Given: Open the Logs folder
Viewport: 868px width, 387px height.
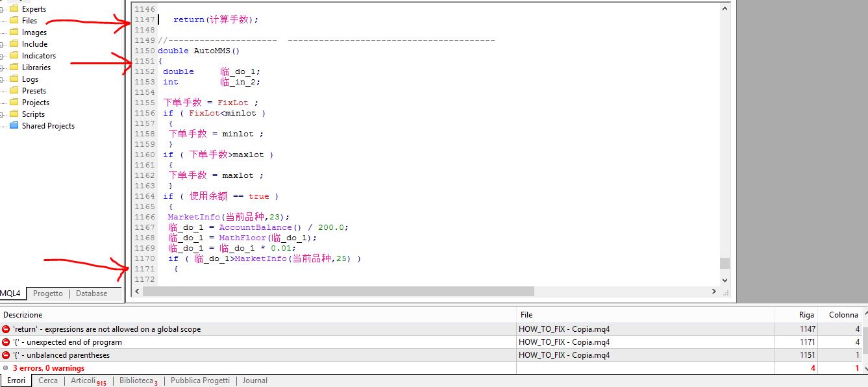Looking at the screenshot, I should pyautogui.click(x=30, y=79).
